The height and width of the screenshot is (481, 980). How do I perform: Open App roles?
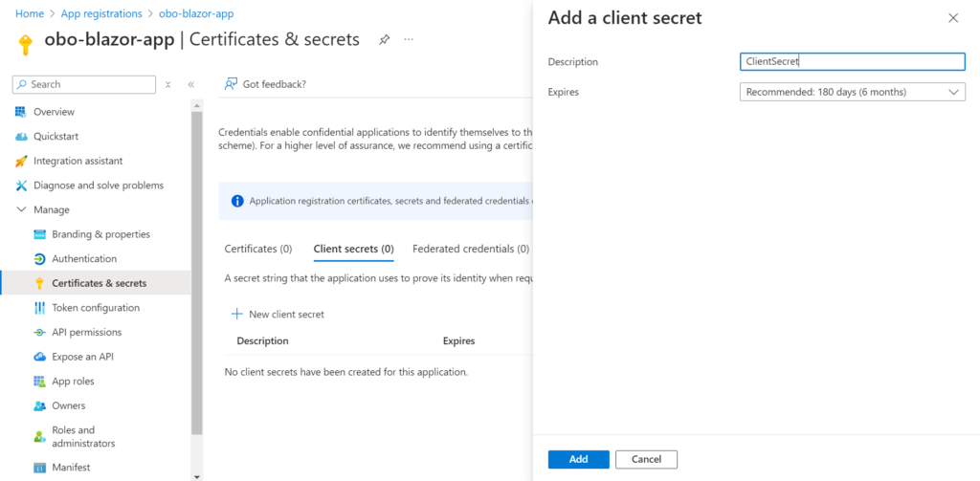click(73, 381)
